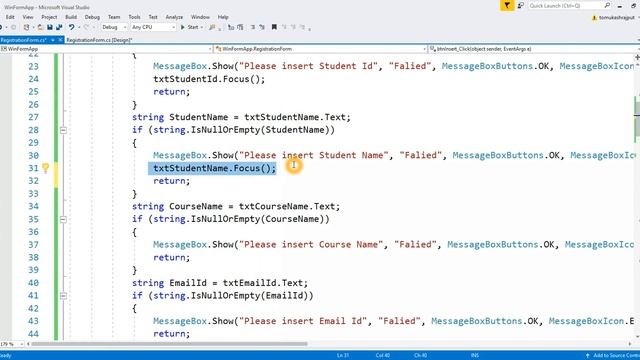
Task: Open the Team menu
Action: [114, 17]
